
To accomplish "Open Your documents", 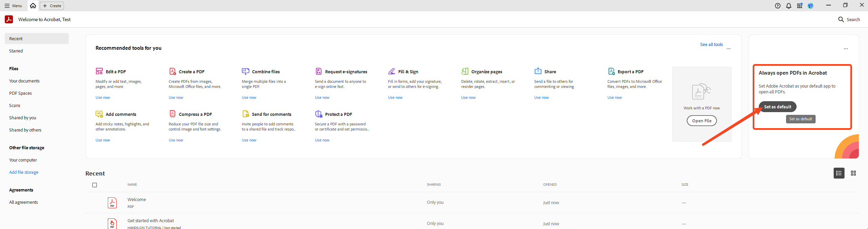I will pos(24,81).
